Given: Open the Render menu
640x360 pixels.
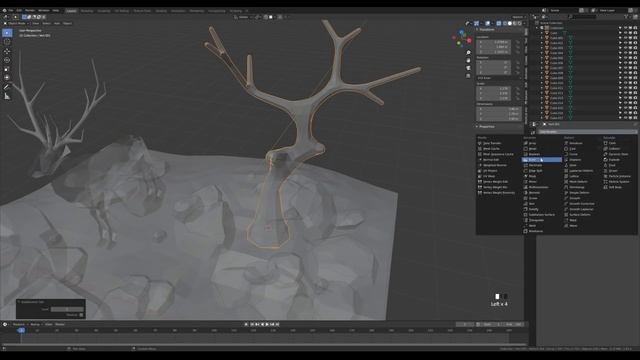Looking at the screenshot, I should 30,10.
